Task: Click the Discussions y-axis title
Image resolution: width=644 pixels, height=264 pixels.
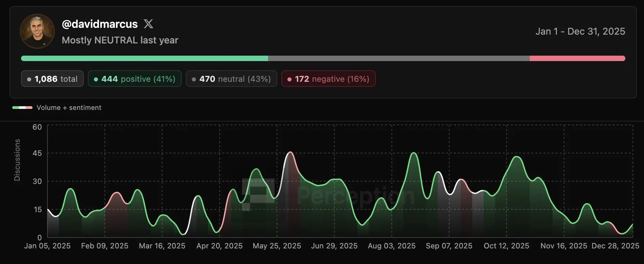Action: (x=17, y=160)
